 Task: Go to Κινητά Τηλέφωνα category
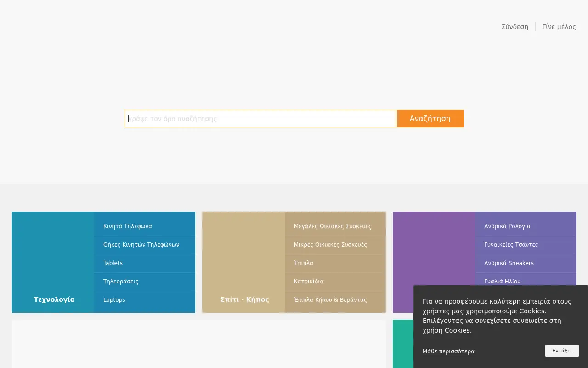pos(145,226)
